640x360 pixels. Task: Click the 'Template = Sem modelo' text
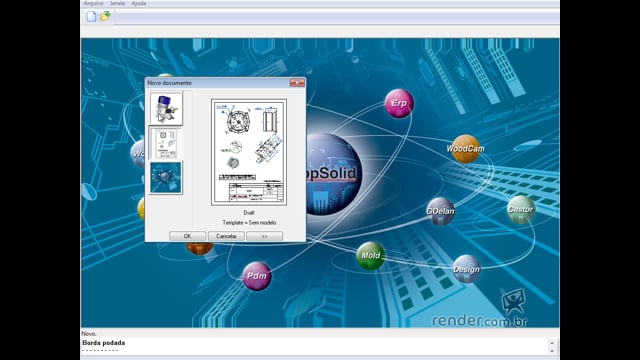tap(249, 222)
